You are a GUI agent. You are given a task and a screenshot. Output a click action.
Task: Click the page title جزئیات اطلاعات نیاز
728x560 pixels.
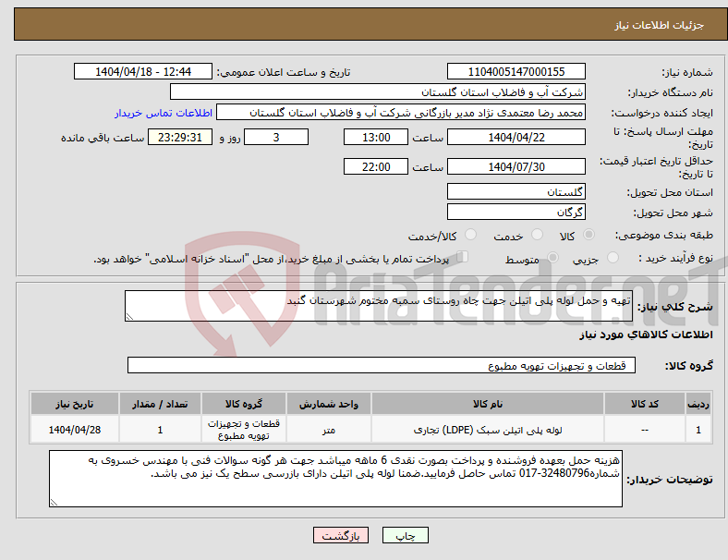coord(659,25)
